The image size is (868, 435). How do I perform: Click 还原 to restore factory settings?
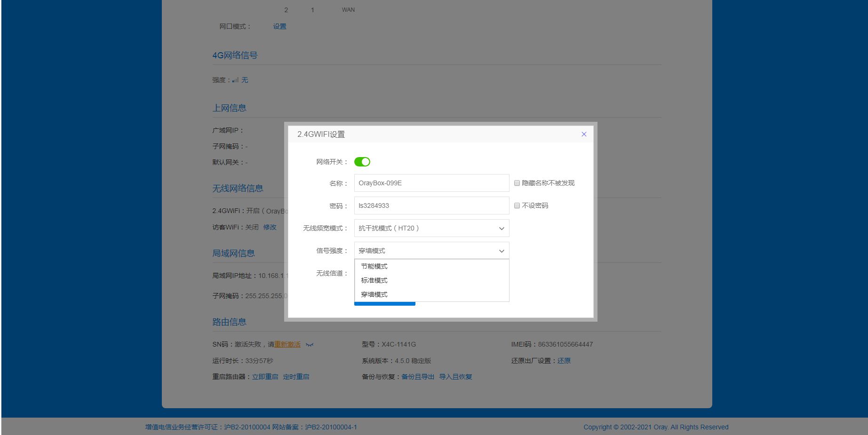point(564,361)
